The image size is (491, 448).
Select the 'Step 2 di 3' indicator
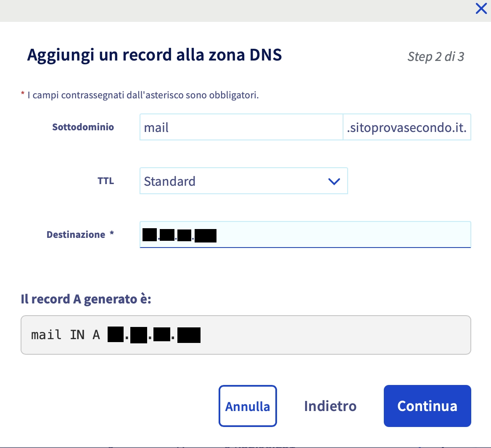pyautogui.click(x=436, y=57)
